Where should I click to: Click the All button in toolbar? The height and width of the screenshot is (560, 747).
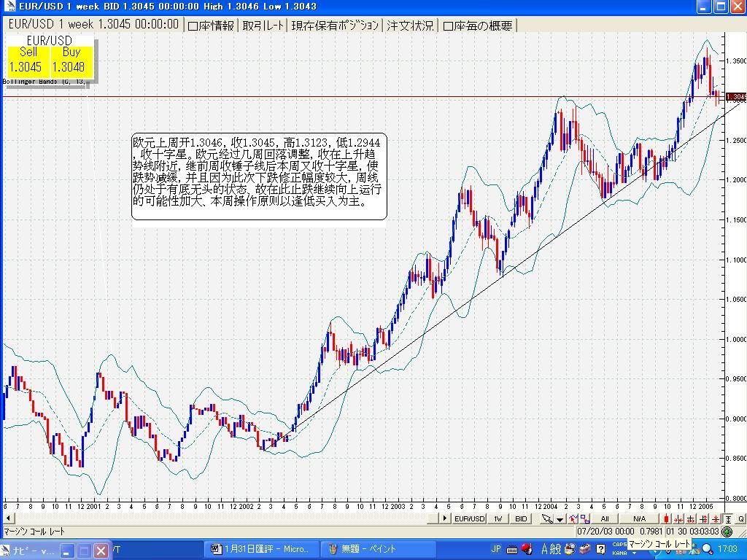[x=604, y=518]
